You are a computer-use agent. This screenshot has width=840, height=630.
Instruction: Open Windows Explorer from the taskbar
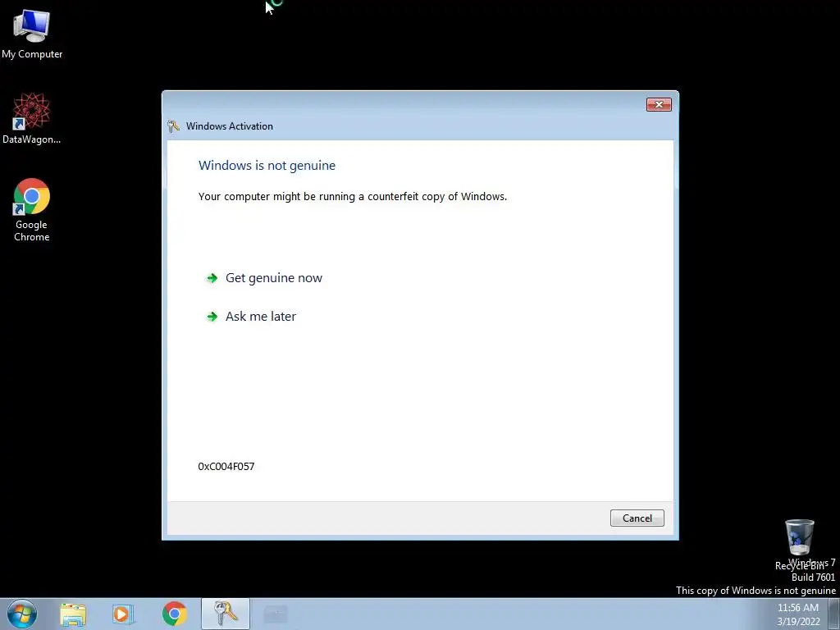click(x=73, y=614)
